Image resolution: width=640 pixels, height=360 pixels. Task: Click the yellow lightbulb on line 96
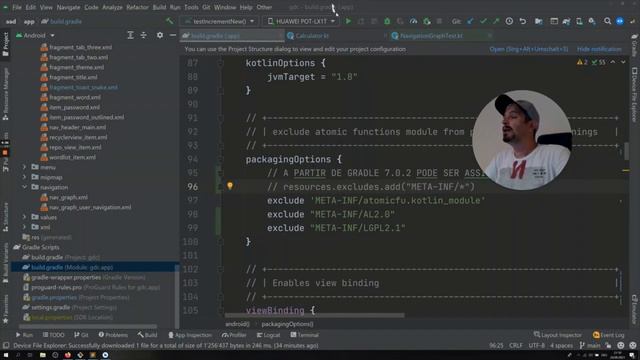coord(230,186)
